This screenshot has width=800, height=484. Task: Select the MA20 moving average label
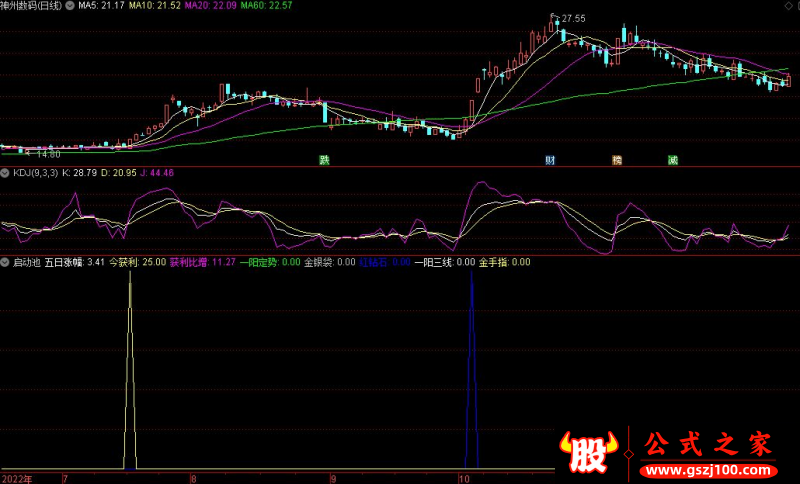[x=209, y=5]
